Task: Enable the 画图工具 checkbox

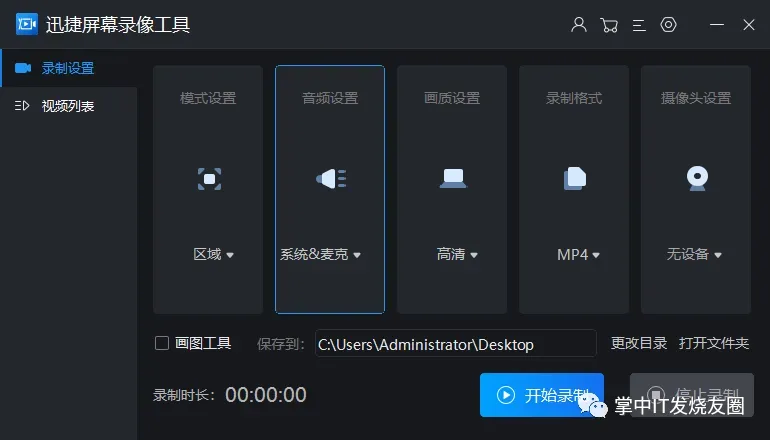Action: click(162, 343)
